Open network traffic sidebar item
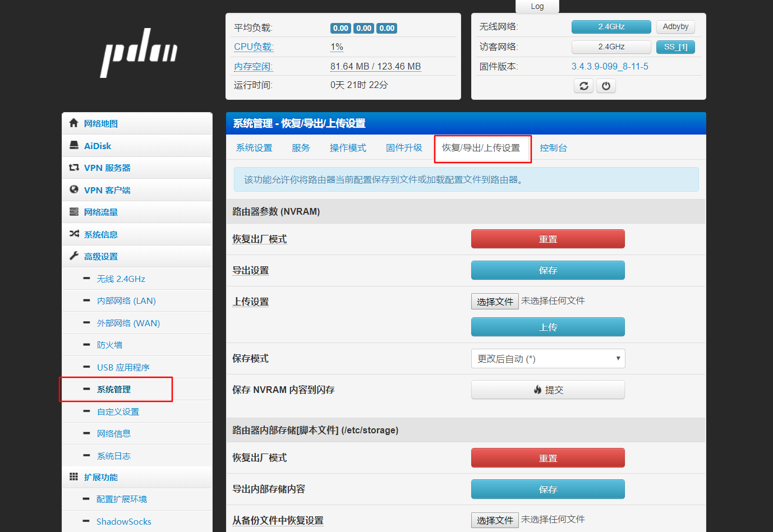The image size is (773, 532). (100, 212)
